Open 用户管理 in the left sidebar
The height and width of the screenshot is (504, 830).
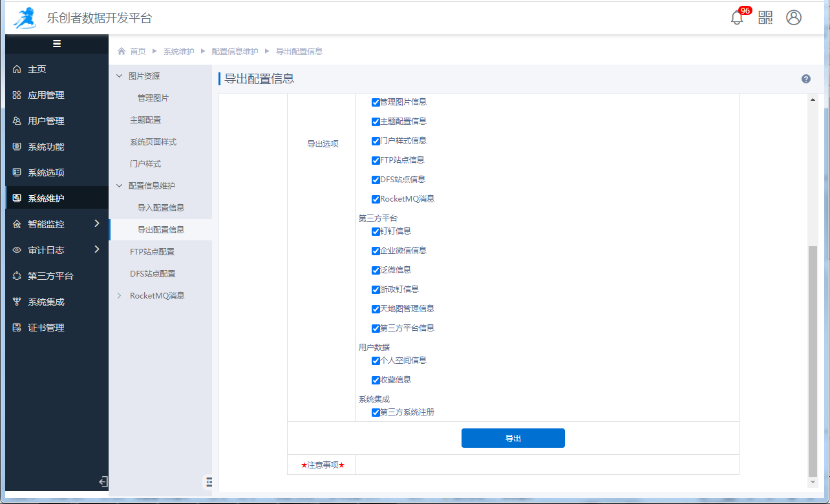click(x=46, y=121)
